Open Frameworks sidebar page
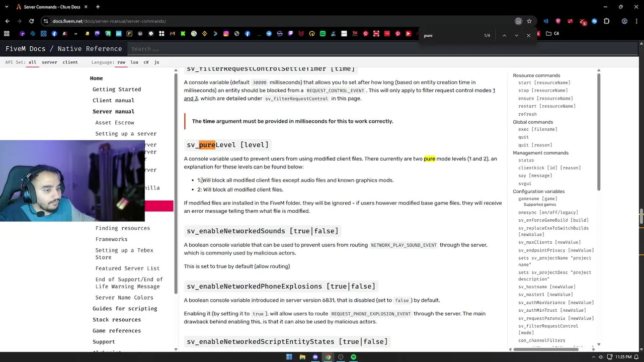The height and width of the screenshot is (362, 644). pyautogui.click(x=111, y=239)
